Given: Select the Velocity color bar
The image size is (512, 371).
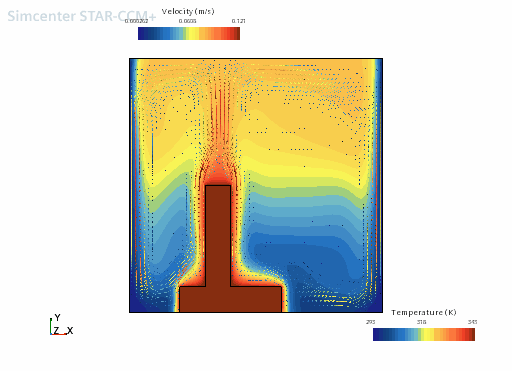Looking at the screenshot, I should (x=189, y=34).
